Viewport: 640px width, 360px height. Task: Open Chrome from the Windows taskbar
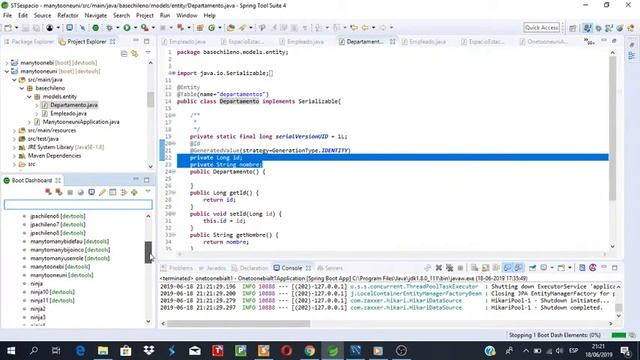[x=309, y=351]
